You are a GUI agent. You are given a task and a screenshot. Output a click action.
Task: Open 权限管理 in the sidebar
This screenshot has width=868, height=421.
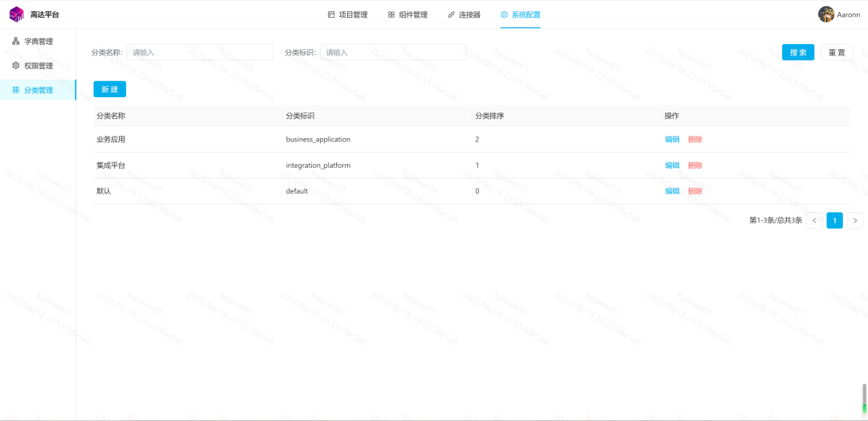[38, 66]
